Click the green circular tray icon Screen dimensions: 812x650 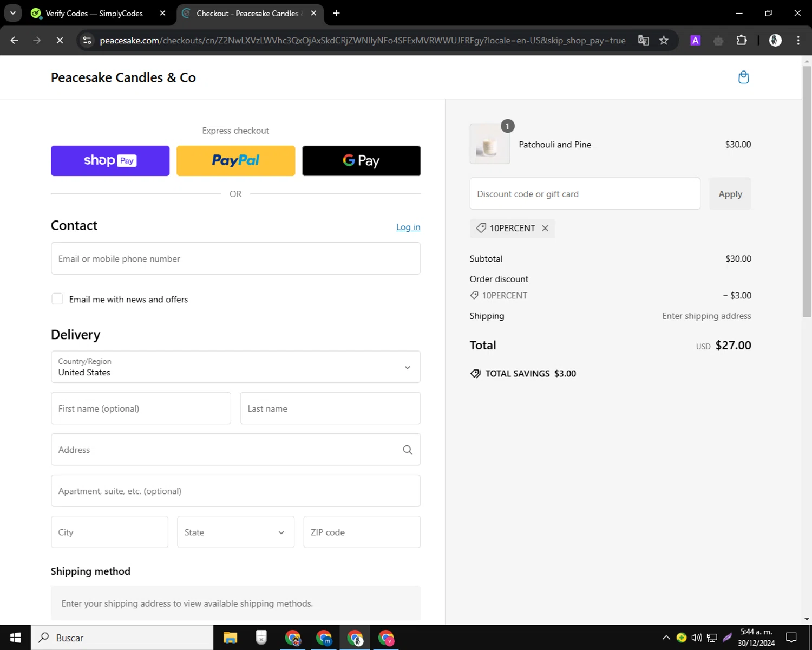(682, 638)
